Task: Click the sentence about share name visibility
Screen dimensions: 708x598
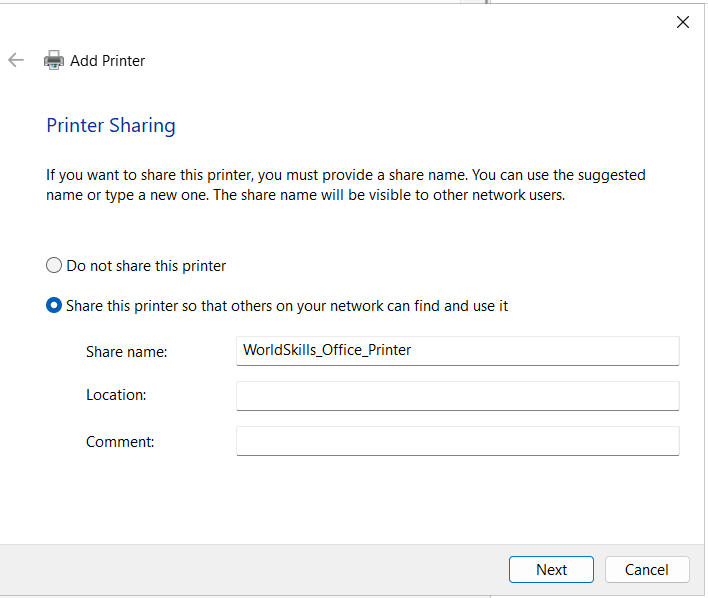Action: (389, 195)
